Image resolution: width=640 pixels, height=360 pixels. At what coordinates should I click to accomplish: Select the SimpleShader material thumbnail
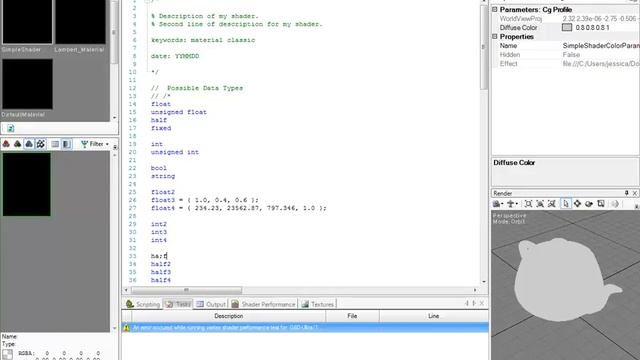click(x=27, y=21)
